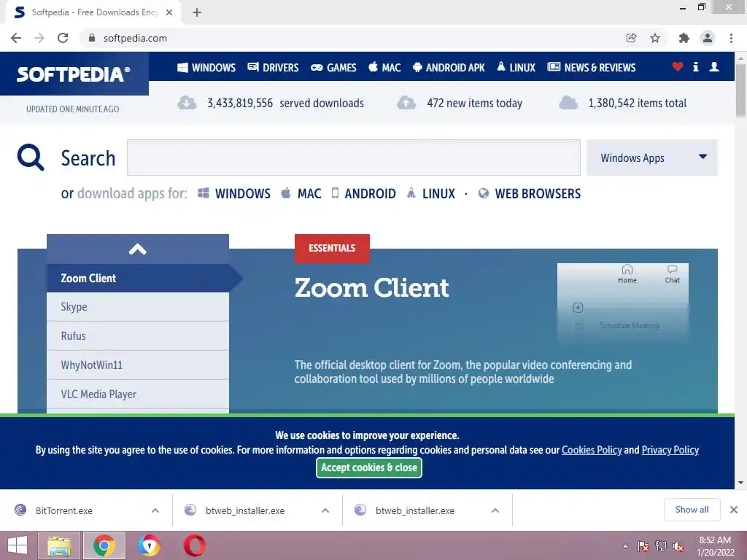Open WEB BROWSERS apps link
The image size is (747, 560).
[530, 193]
